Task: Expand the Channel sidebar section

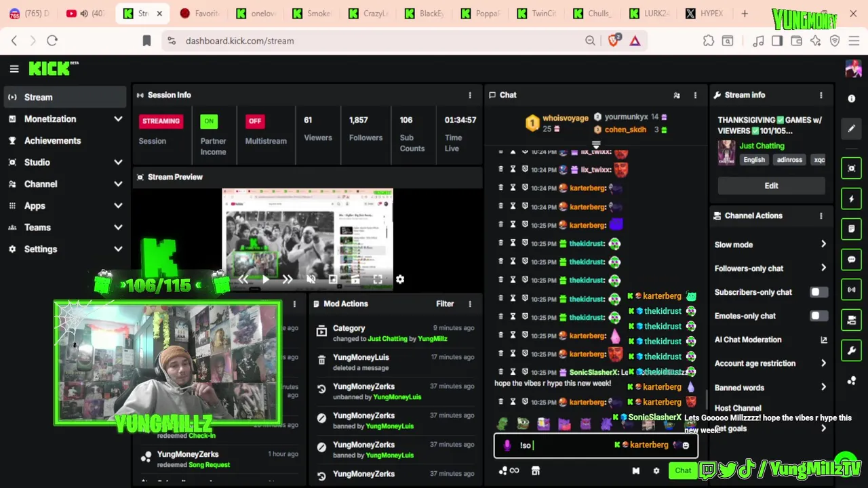Action: point(118,184)
